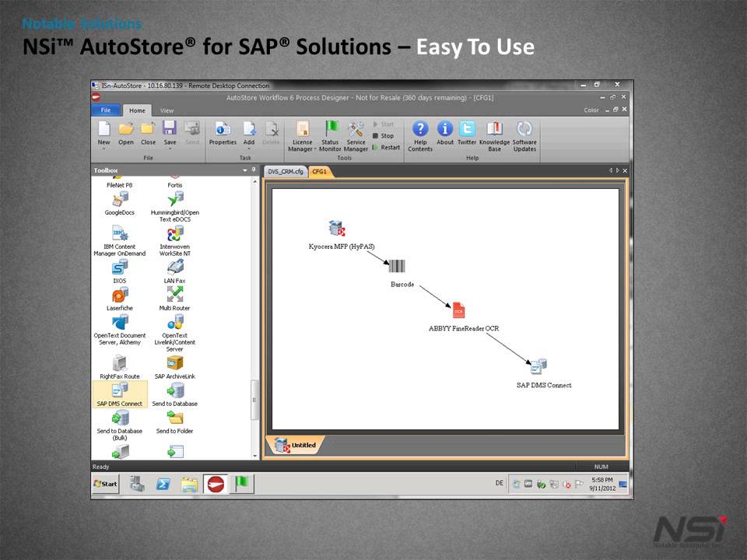Viewport: 747px width, 560px height.
Task: Open the File menu tab
Action: point(106,110)
